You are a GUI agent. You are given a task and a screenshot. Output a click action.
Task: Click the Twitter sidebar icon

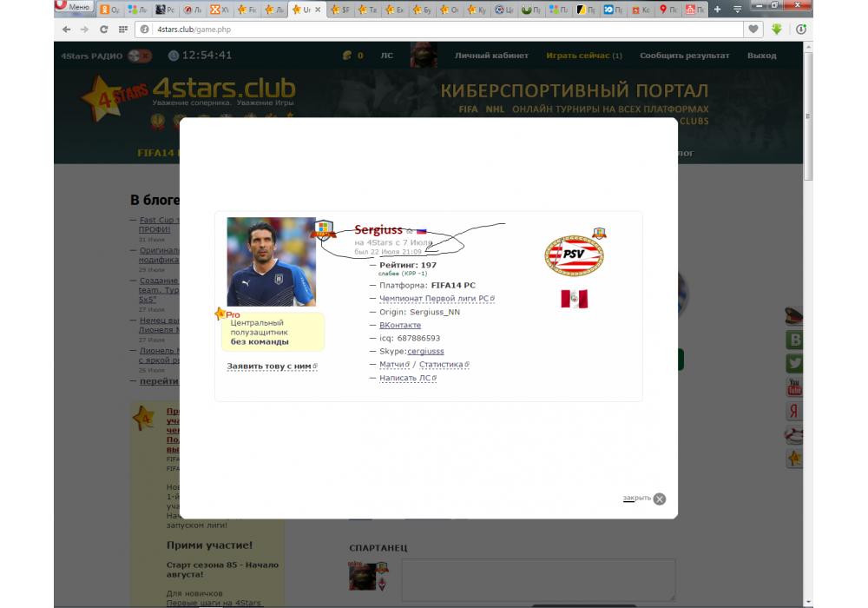[794, 364]
